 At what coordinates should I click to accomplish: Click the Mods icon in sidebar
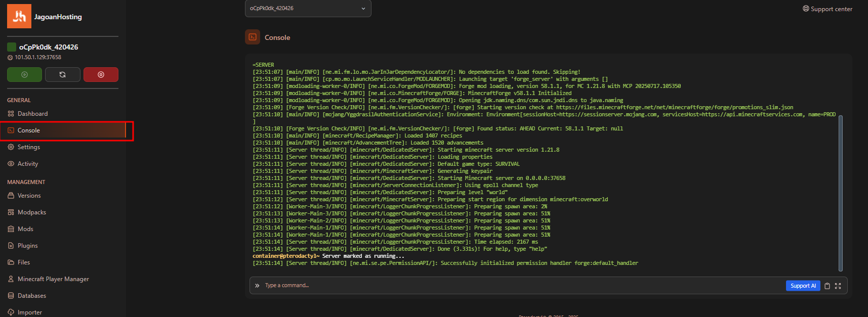(11, 229)
